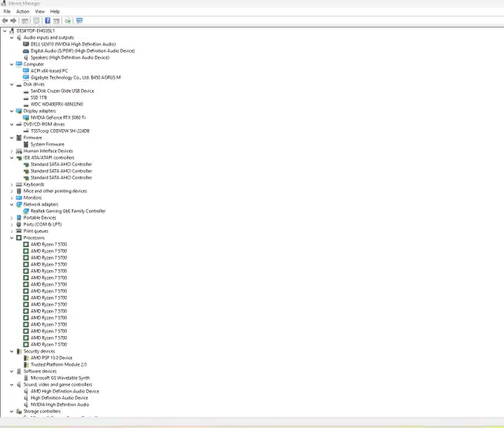Select AMD PSP 10.0 Device

(x=51, y=358)
